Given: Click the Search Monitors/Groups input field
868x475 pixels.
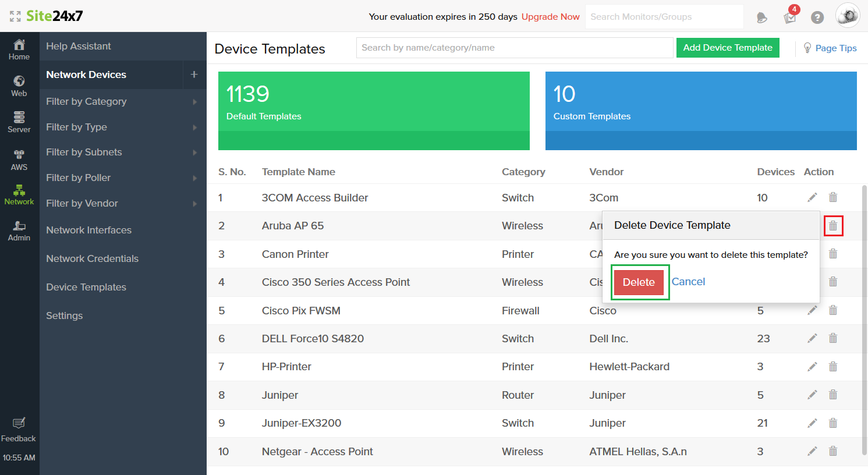Looking at the screenshot, I should 663,16.
